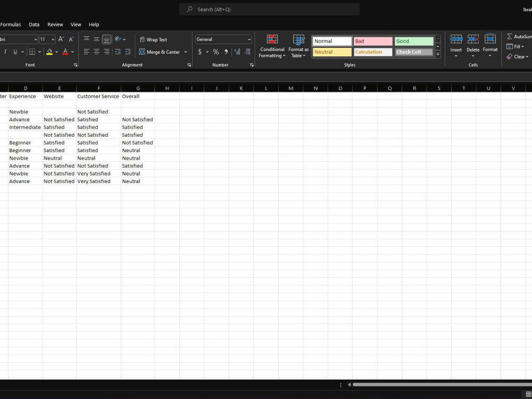Expand the cell styles gallery

(x=438, y=54)
